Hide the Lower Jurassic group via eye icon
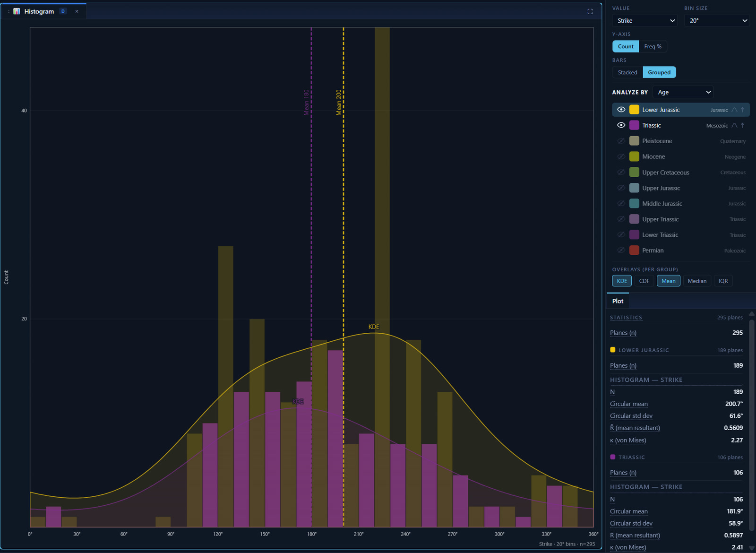756x553 pixels. pyautogui.click(x=621, y=110)
